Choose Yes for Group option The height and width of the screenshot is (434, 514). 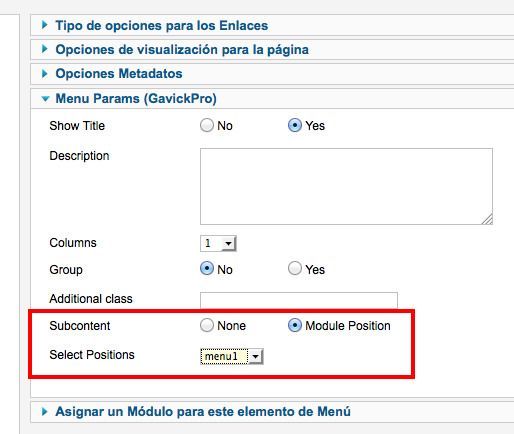click(x=295, y=268)
